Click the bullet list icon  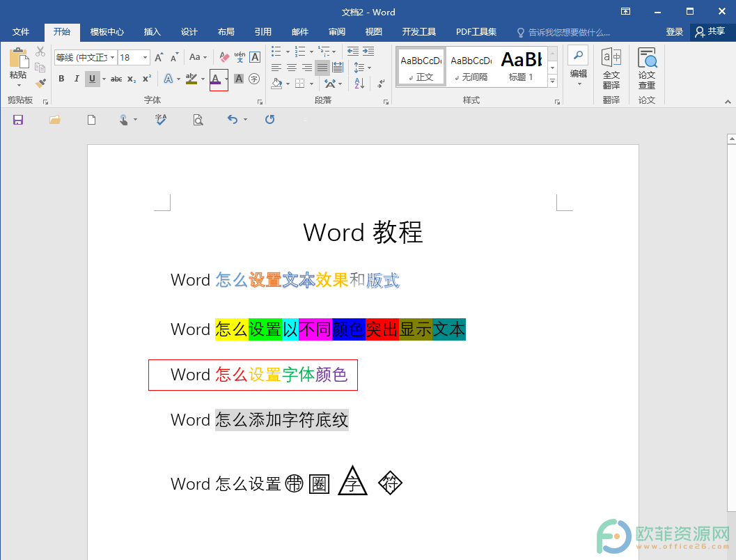(x=276, y=51)
